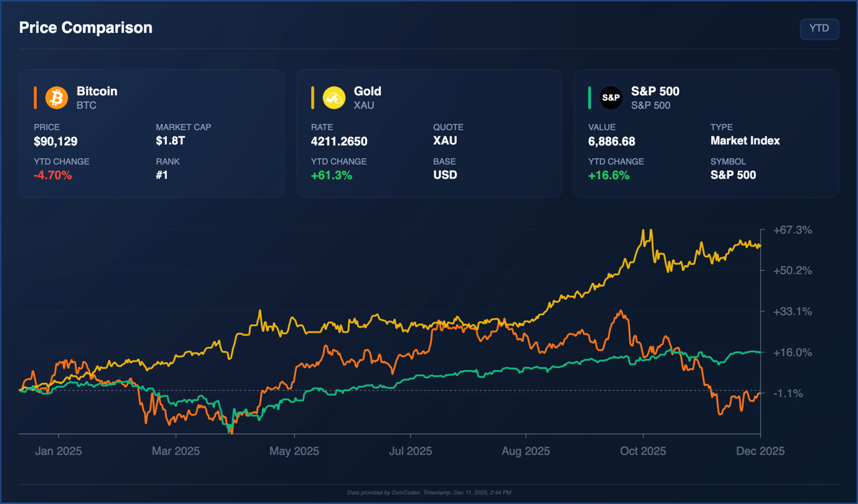
Task: Open the YTD timeframe selector
Action: [819, 29]
